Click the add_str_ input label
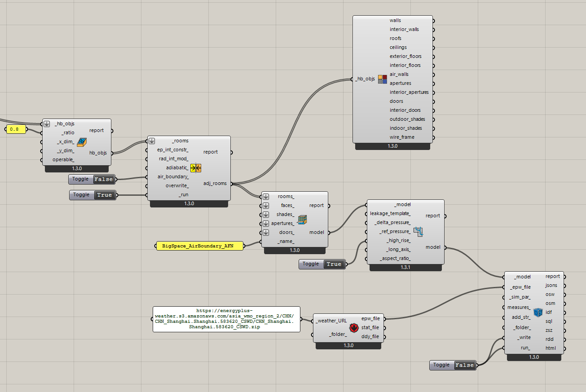This screenshot has width=586, height=392. point(522,317)
